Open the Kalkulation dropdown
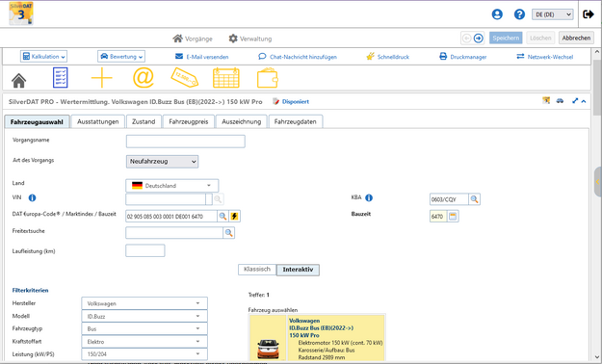Image resolution: width=602 pixels, height=364 pixels. coord(43,57)
